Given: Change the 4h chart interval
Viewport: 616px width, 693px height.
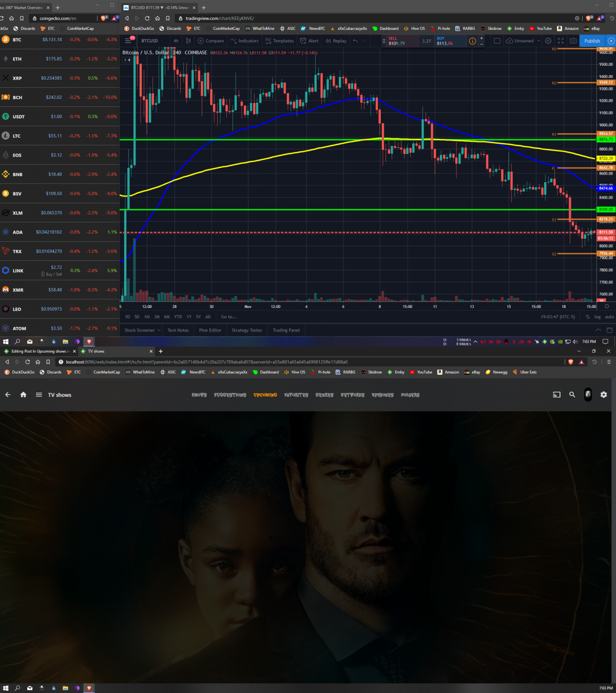Looking at the screenshot, I should [176, 41].
